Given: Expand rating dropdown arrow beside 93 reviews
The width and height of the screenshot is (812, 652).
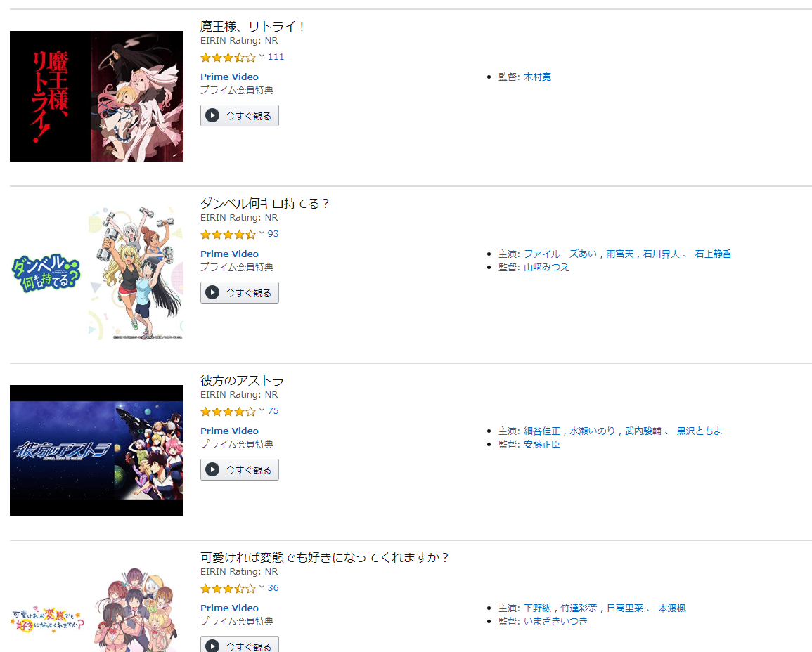Looking at the screenshot, I should (x=262, y=233).
